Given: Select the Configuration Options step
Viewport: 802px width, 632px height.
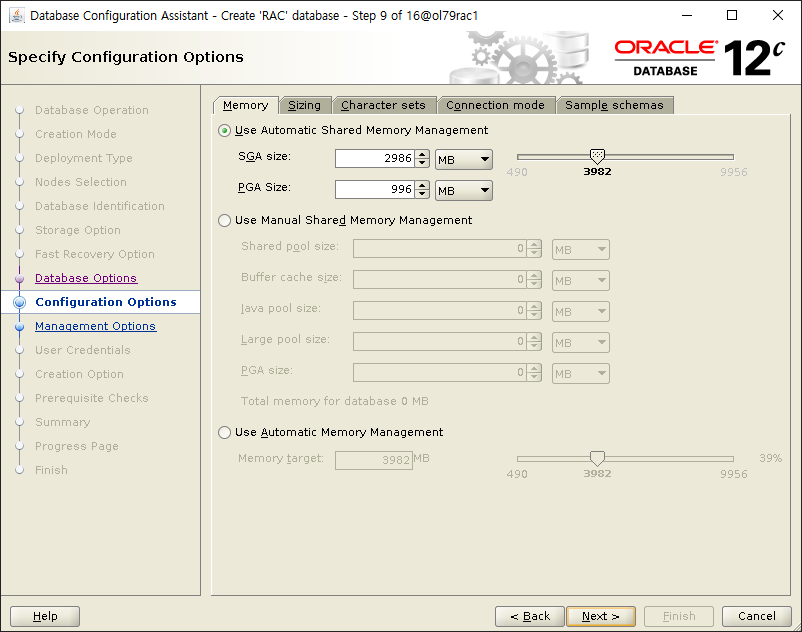Looking at the screenshot, I should 105,302.
